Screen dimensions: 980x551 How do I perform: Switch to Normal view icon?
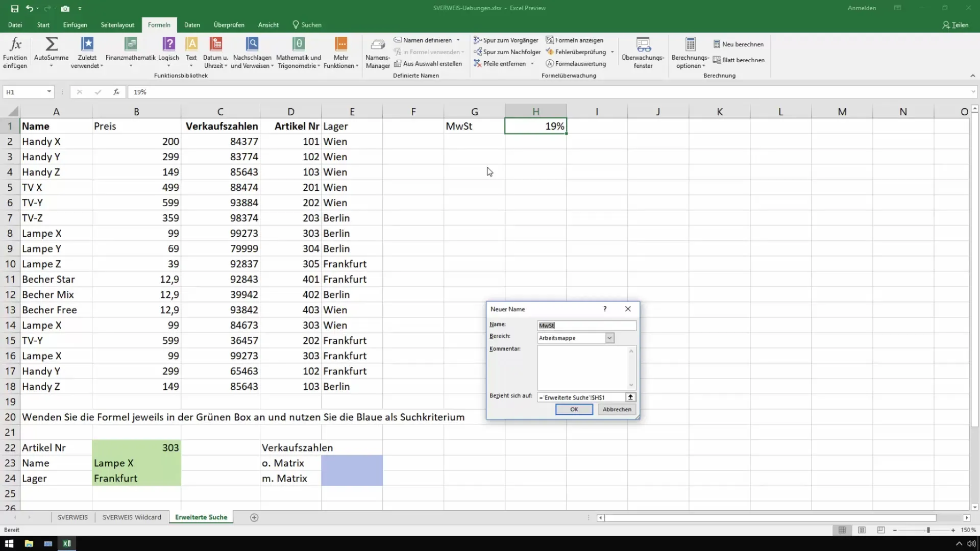tap(842, 530)
